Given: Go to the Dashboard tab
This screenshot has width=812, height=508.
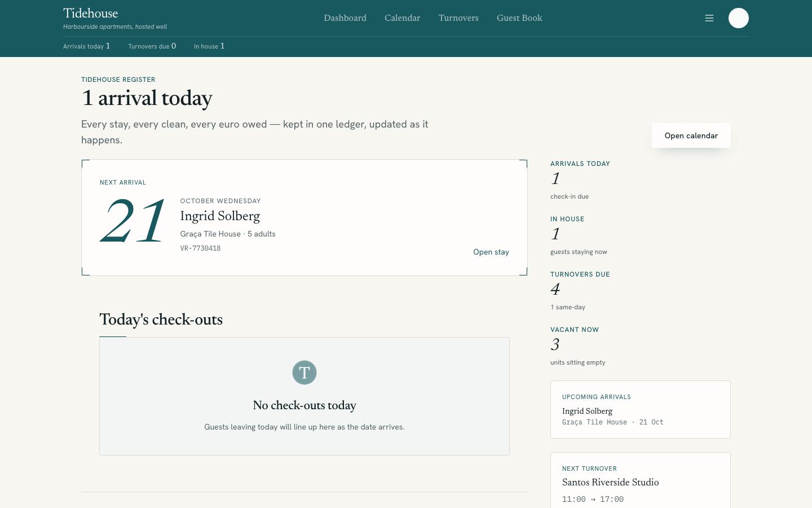Looking at the screenshot, I should coord(345,18).
